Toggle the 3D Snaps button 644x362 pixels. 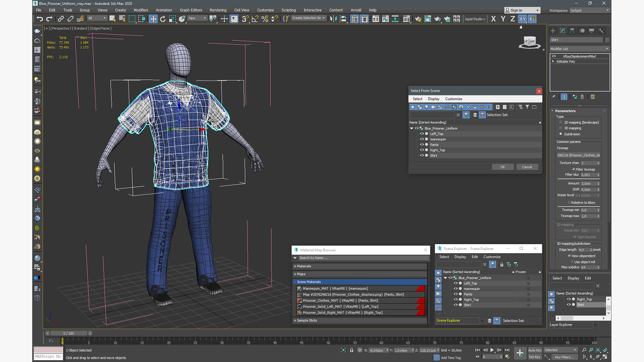[245, 19]
